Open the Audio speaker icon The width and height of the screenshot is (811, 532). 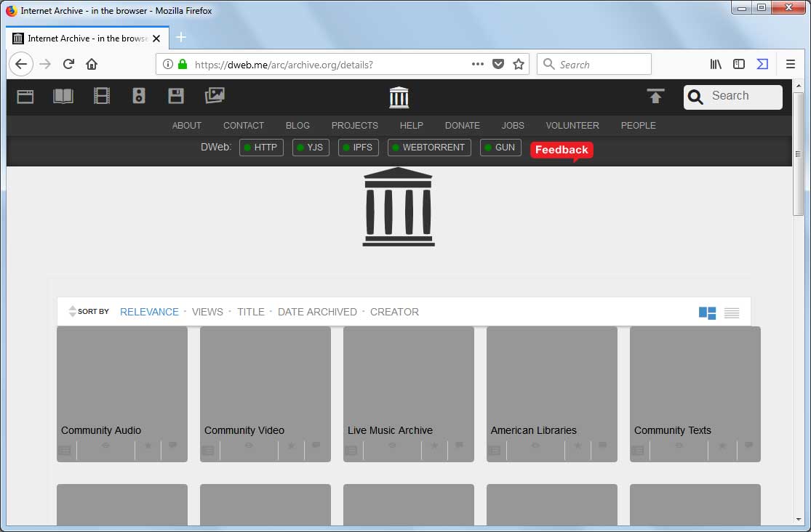tap(139, 96)
